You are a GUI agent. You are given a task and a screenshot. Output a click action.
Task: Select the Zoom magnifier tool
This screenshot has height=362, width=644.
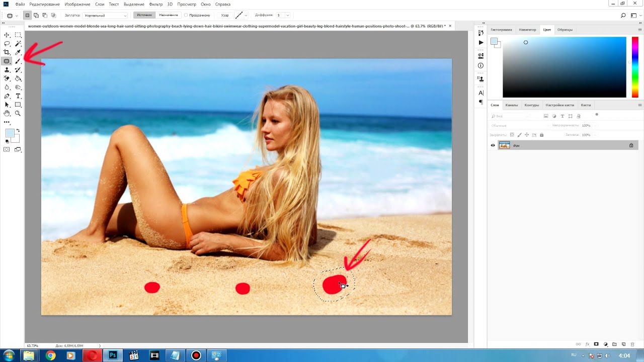(18, 114)
